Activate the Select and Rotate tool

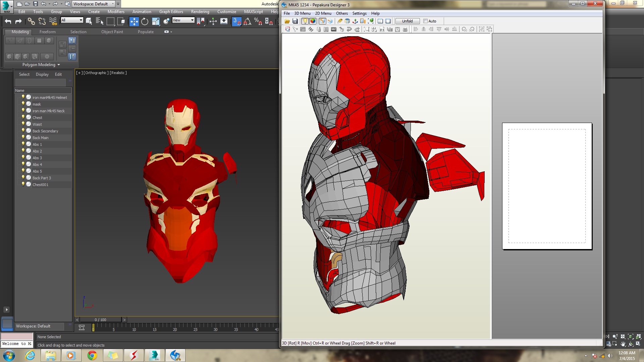145,21
